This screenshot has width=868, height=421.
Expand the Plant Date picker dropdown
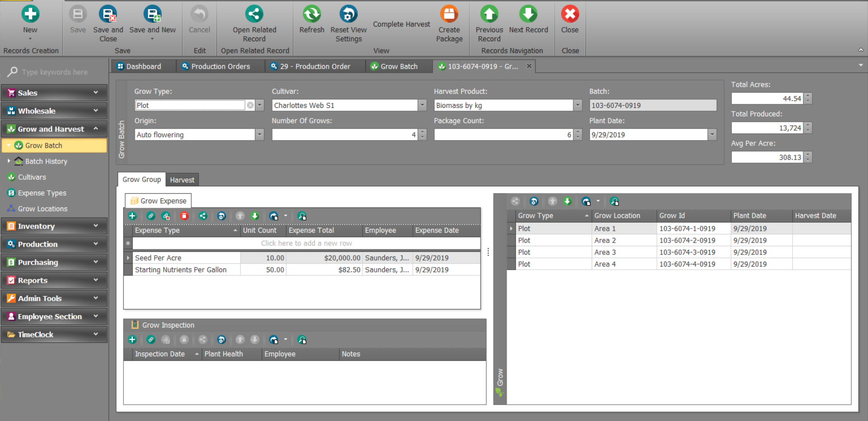click(712, 135)
